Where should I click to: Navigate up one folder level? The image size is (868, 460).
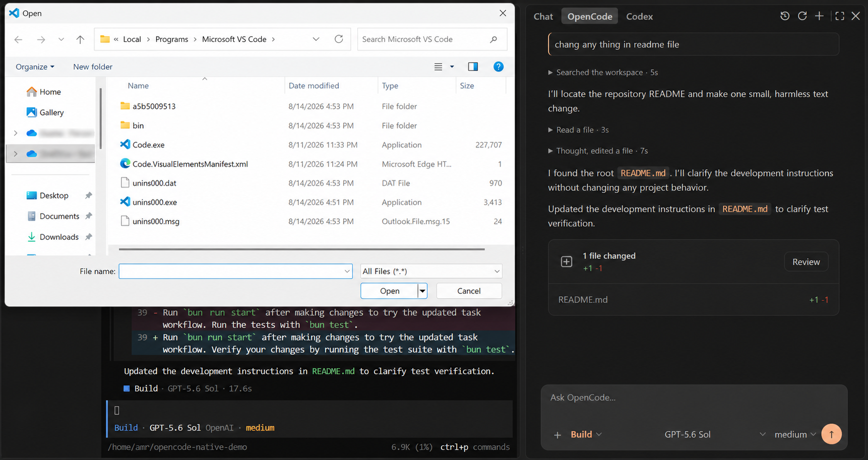point(80,39)
